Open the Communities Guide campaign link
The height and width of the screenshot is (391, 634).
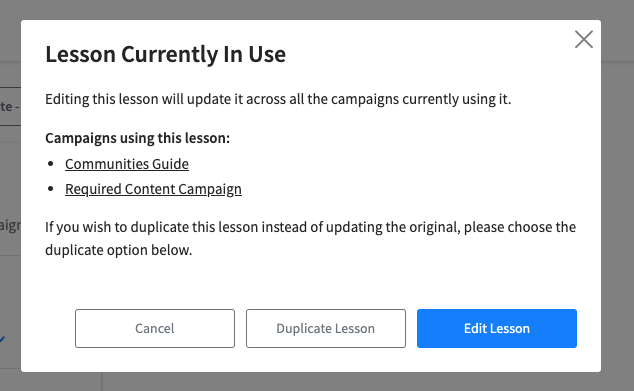click(x=127, y=164)
